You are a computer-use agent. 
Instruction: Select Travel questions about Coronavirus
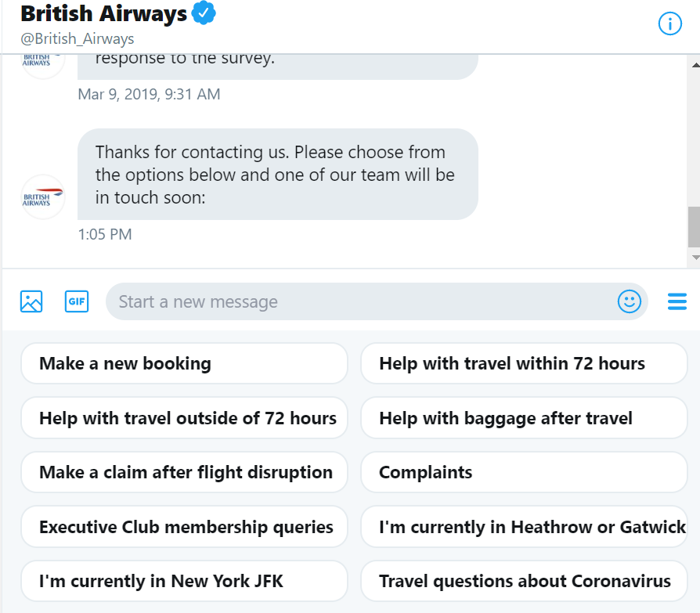pyautogui.click(x=524, y=582)
